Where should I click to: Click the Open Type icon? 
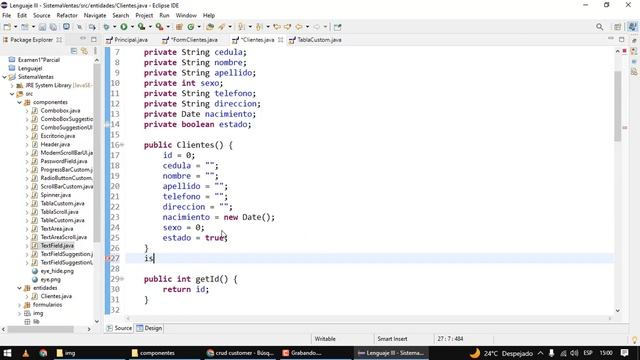pyautogui.click(x=210, y=27)
